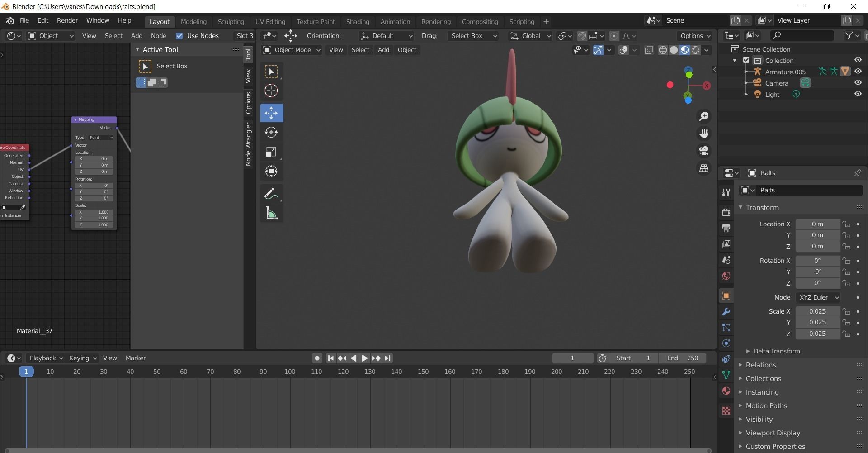Pin the Ralts properties panel
Screen dimensions: 868x453
tap(857, 173)
